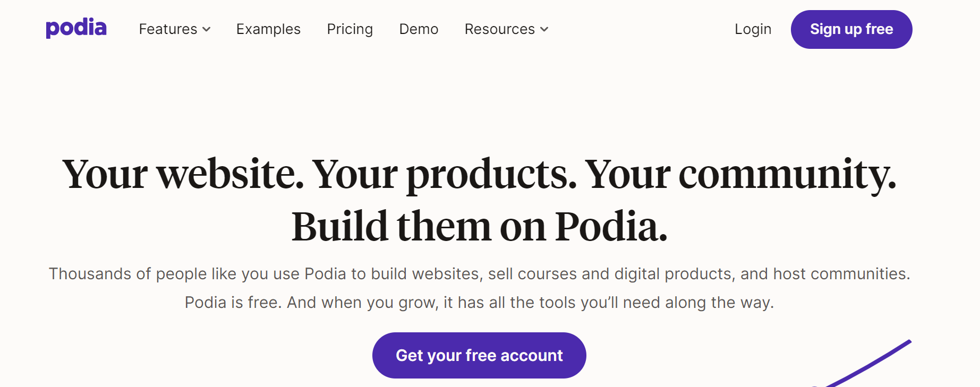Click the Sign up free button
Viewport: 980px width, 387px height.
[851, 29]
